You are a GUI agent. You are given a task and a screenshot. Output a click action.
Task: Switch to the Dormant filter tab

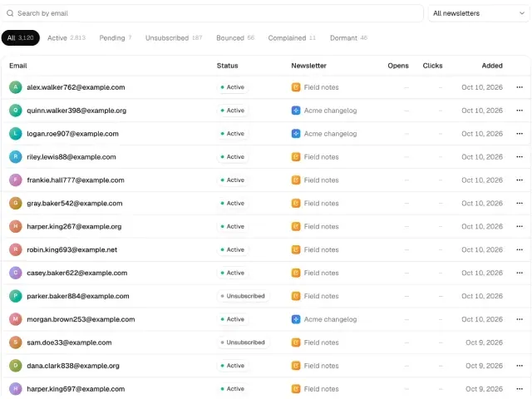click(348, 37)
